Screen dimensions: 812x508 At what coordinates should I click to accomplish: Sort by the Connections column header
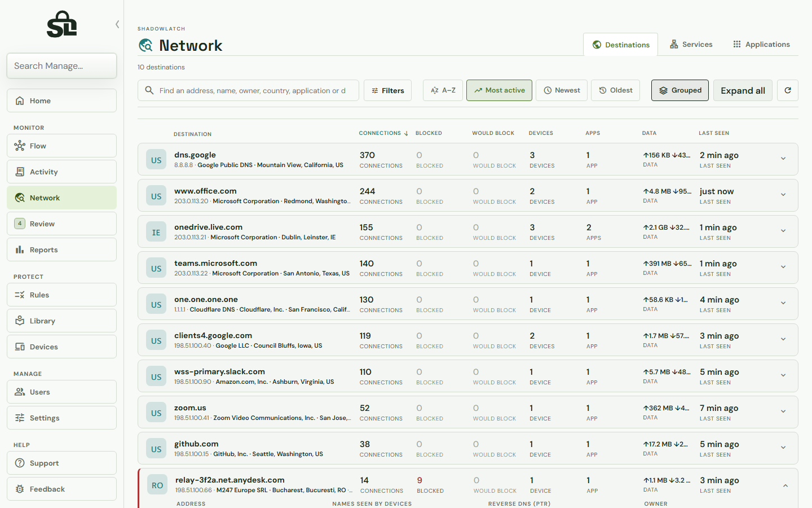click(x=383, y=133)
